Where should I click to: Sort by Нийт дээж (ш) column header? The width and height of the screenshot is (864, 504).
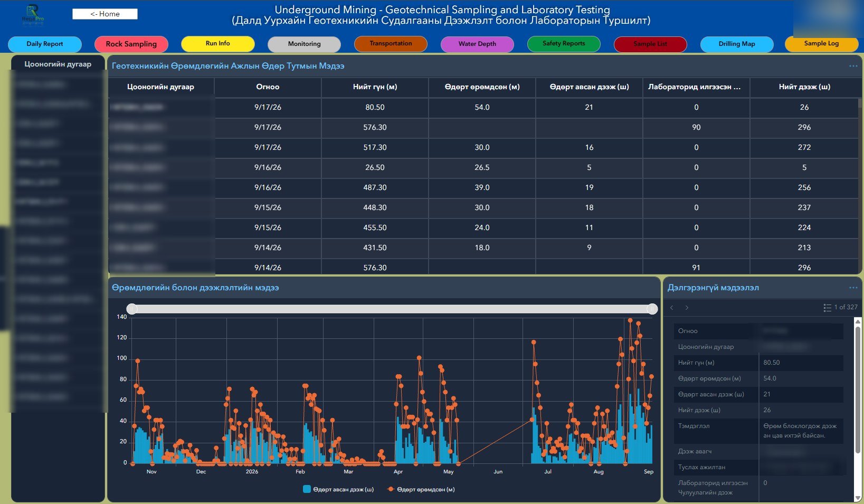coord(804,87)
